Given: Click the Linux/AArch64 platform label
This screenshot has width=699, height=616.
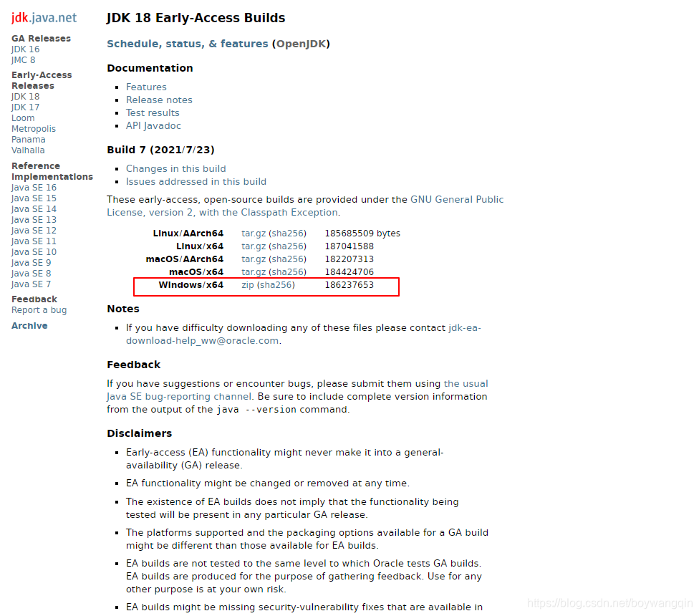Looking at the screenshot, I should tap(188, 233).
